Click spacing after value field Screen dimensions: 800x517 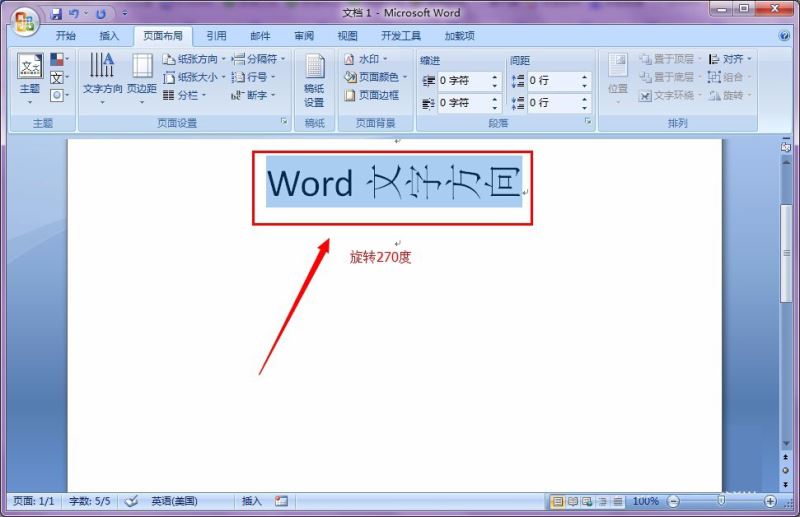coord(553,103)
